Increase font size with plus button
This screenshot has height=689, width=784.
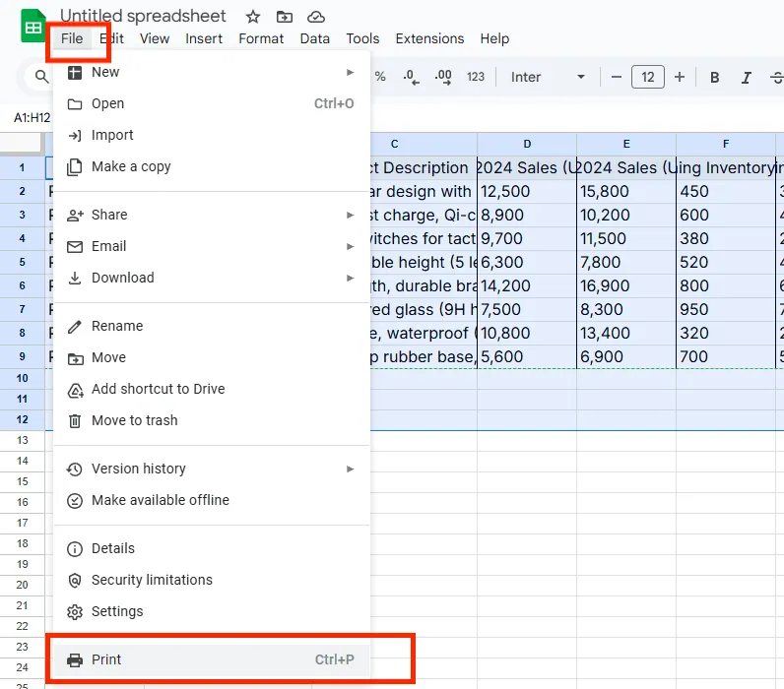(680, 77)
